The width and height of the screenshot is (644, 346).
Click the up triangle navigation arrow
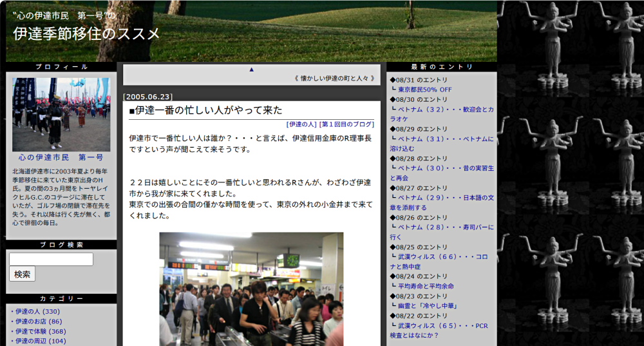click(252, 69)
